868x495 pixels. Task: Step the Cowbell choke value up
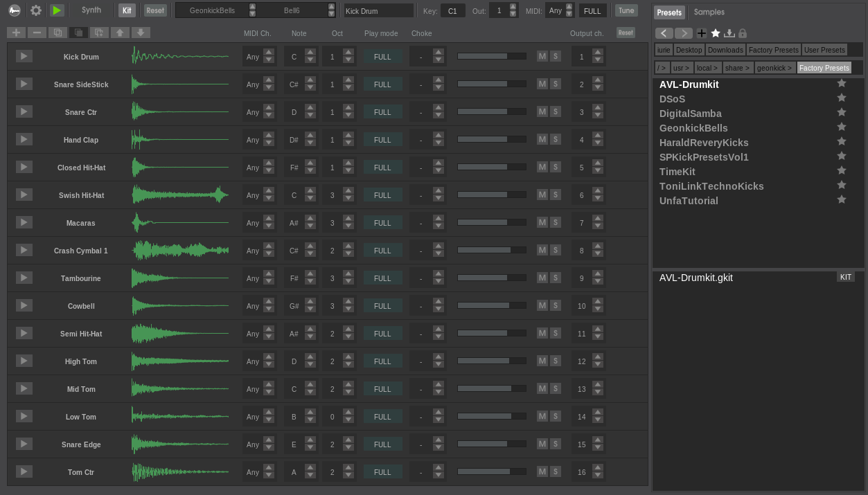[x=439, y=301]
